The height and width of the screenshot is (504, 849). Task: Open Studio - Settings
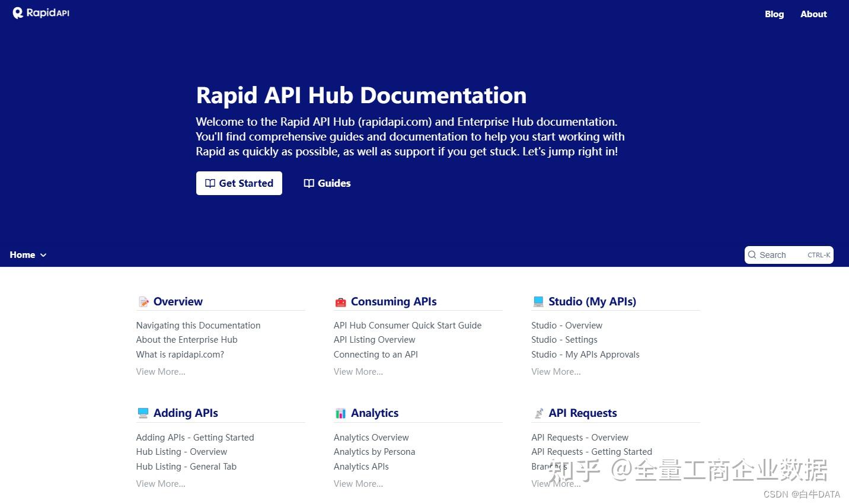coord(564,340)
